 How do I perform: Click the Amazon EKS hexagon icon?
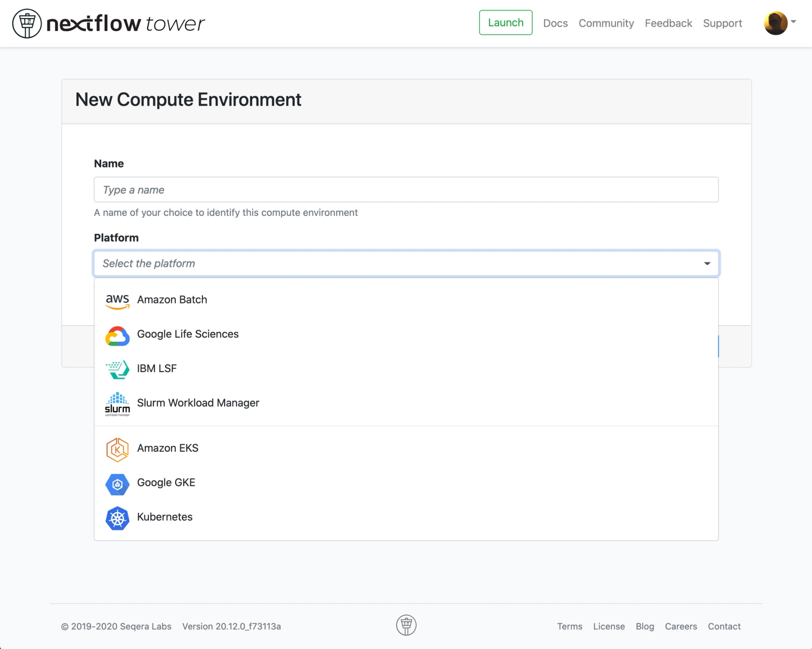point(117,449)
